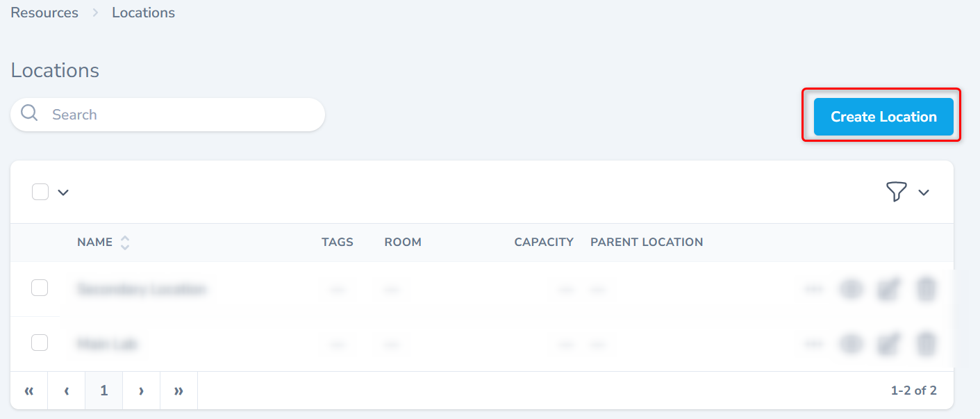Open the table filter funnel icon
This screenshot has width=980, height=419.
[897, 192]
